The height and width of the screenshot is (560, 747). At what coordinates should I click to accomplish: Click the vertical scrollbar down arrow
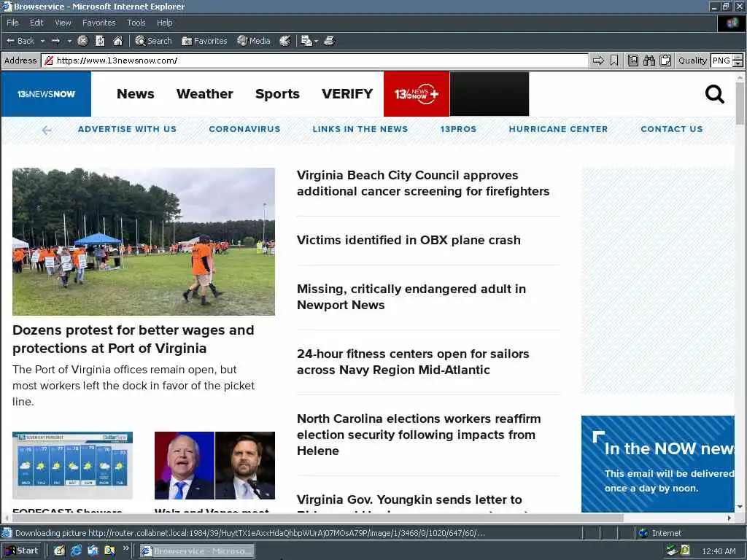click(x=740, y=507)
